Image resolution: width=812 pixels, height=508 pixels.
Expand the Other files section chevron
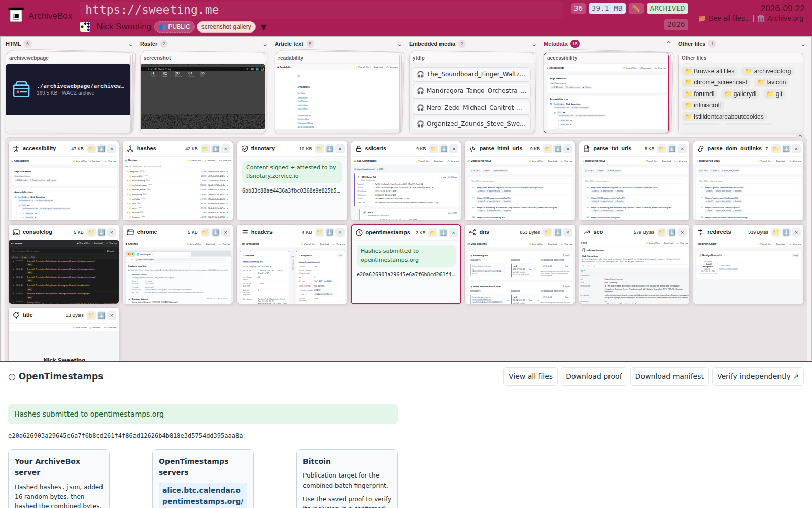[803, 45]
